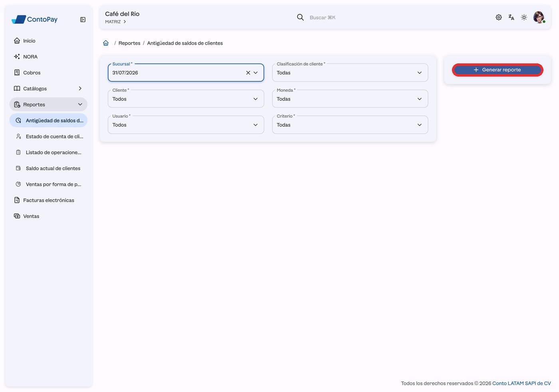Open Facturas electrónicas in sidebar
This screenshot has width=559, height=392.
[x=48, y=200]
